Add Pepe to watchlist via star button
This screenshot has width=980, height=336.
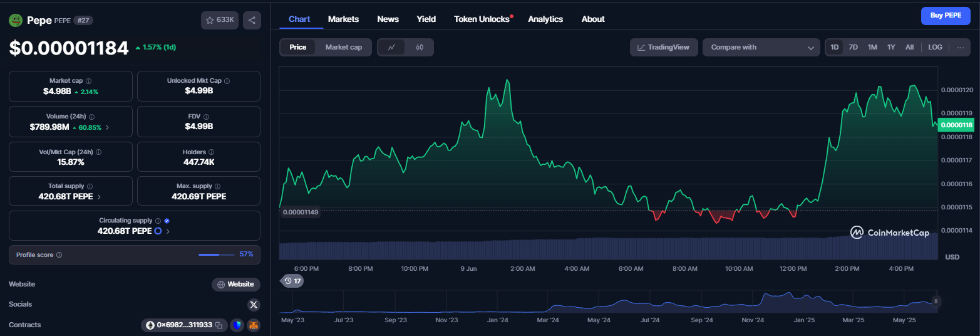click(220, 20)
